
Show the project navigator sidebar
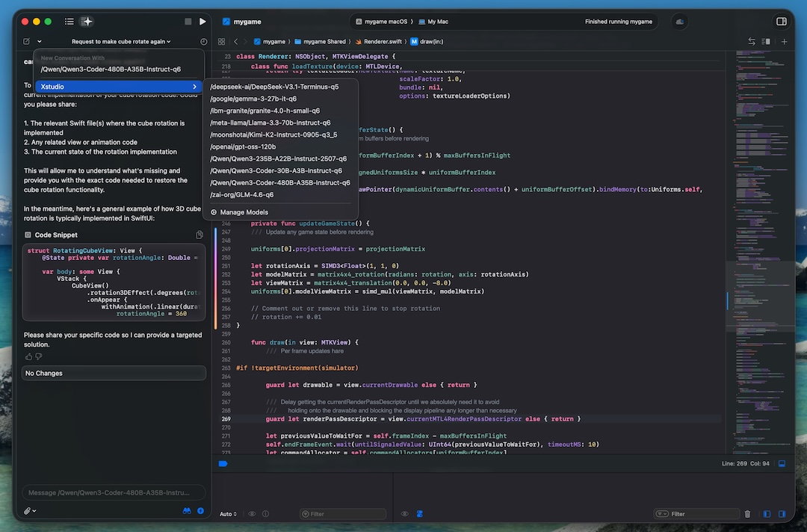pos(69,22)
